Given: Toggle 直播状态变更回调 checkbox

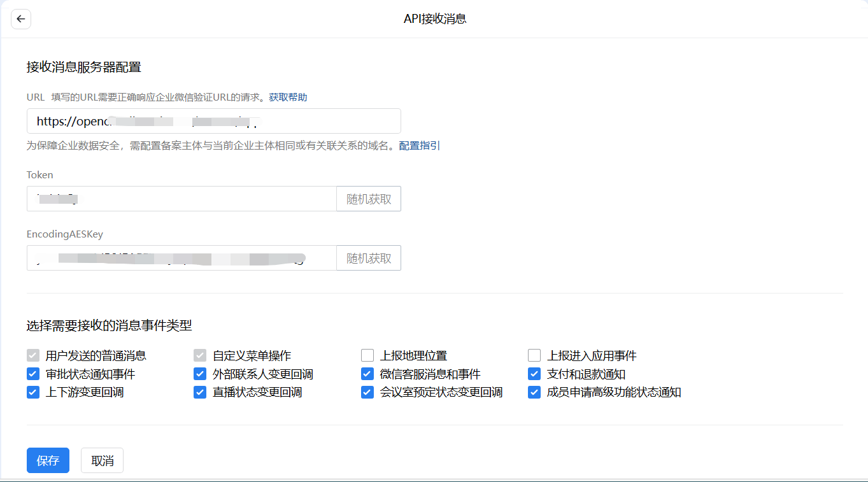Looking at the screenshot, I should [x=200, y=392].
